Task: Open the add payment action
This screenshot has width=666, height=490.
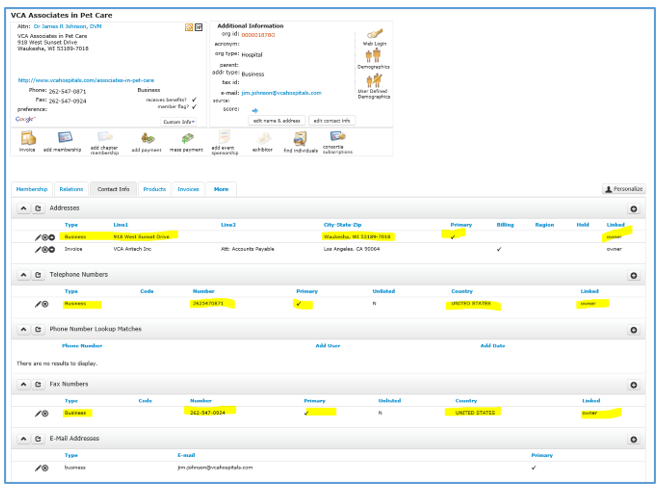Action: click(147, 137)
